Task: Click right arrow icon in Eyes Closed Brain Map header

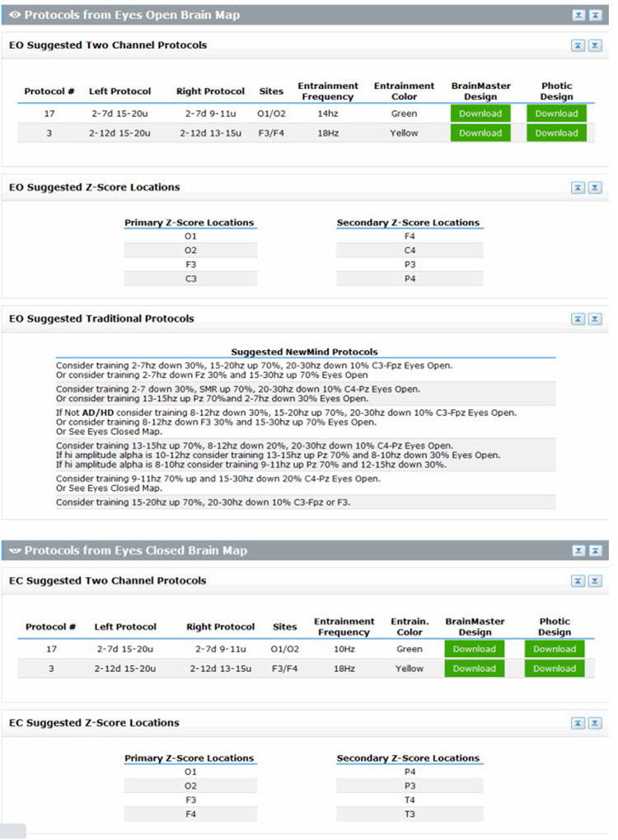Action: [x=595, y=551]
